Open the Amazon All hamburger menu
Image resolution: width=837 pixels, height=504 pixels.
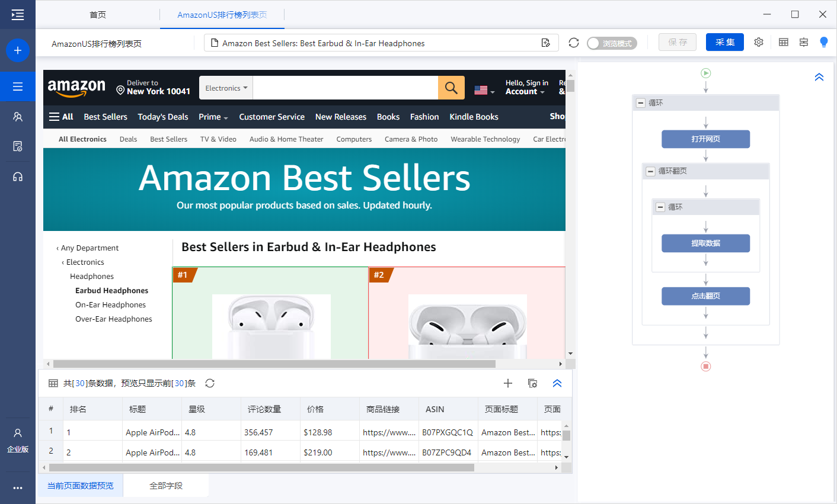61,117
